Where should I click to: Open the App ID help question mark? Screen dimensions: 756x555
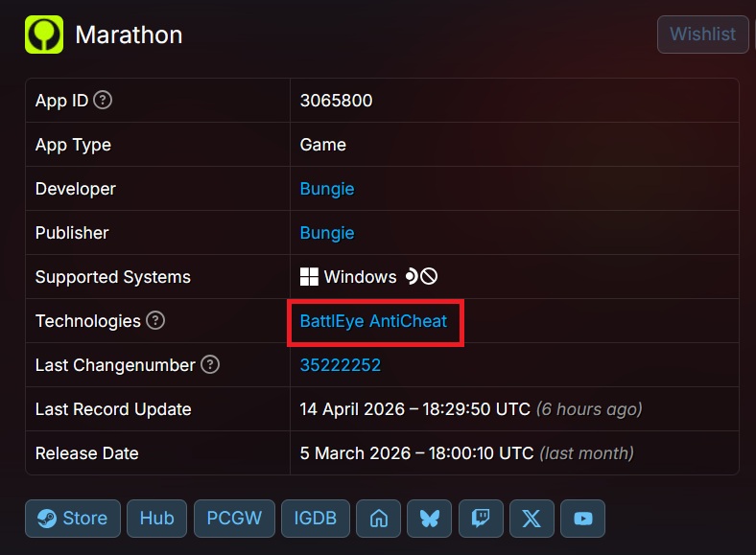coord(103,101)
